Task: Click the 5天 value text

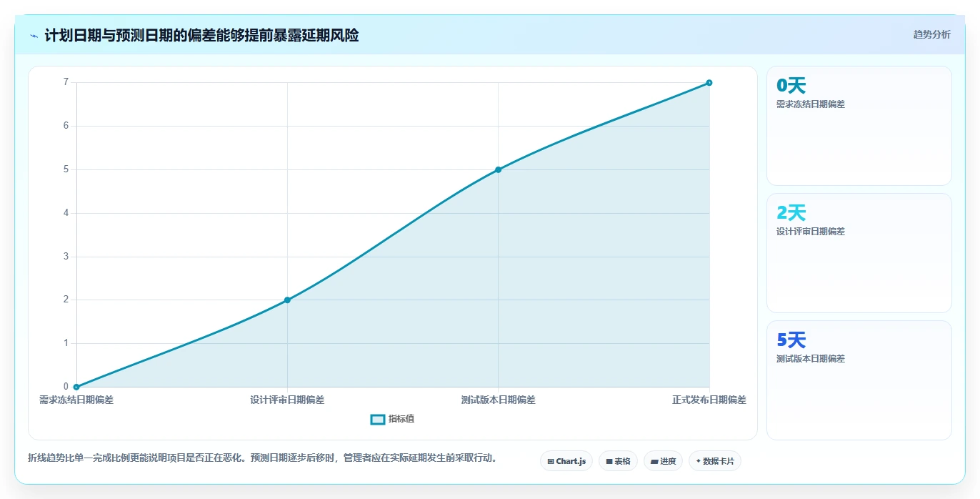Action: pos(791,340)
